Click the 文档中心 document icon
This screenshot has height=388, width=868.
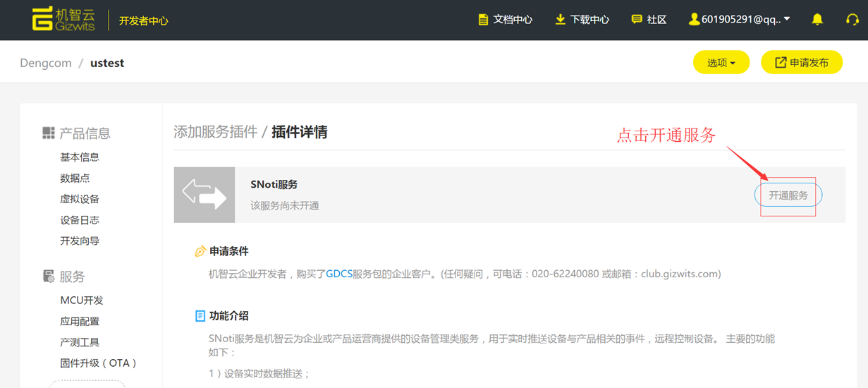pyautogui.click(x=483, y=20)
